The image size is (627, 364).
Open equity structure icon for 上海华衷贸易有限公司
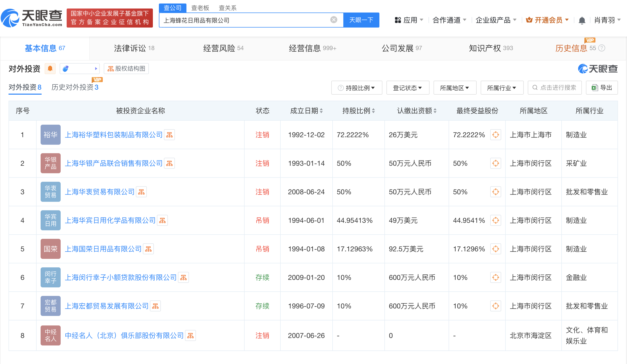click(141, 192)
